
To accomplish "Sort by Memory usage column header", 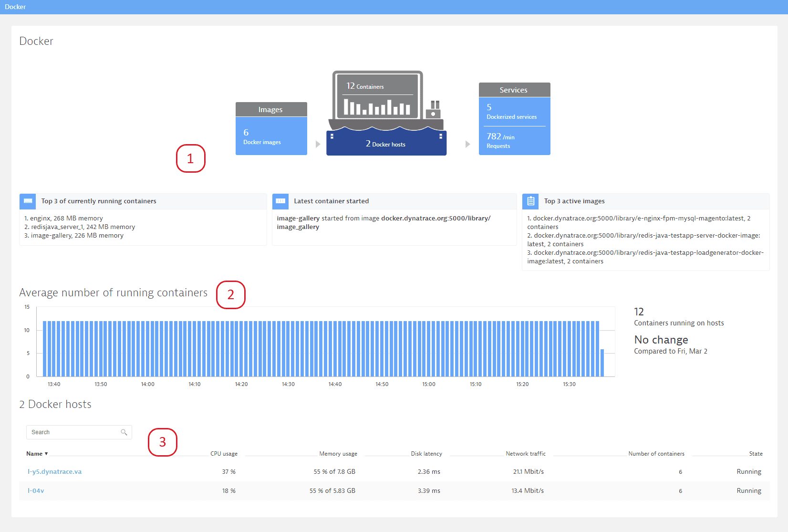I will tap(338, 454).
